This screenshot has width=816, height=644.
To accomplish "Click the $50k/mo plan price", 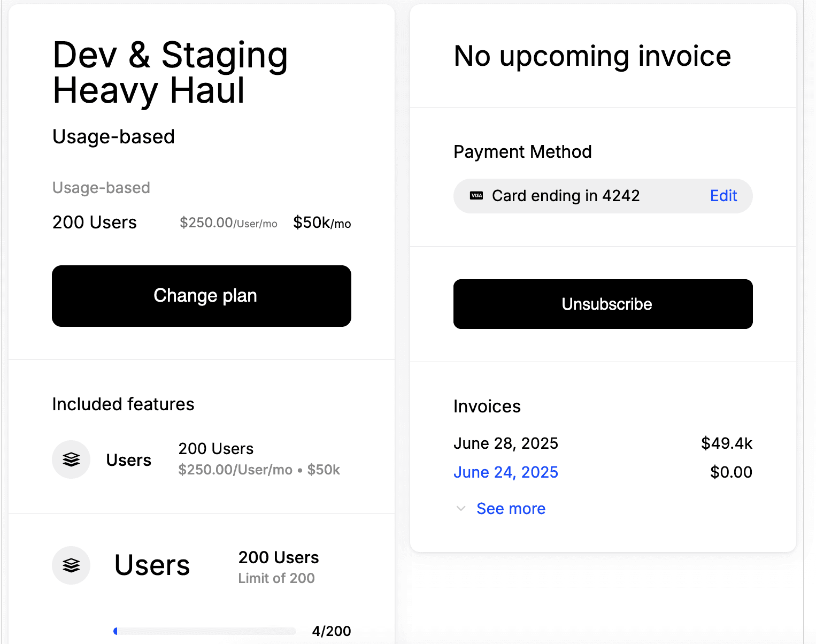I will pos(322,223).
